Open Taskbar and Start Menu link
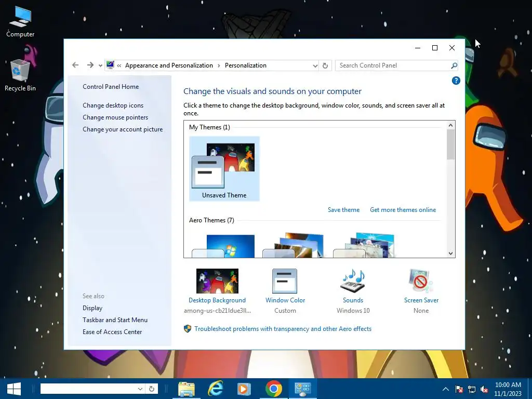The image size is (532, 399). [115, 320]
